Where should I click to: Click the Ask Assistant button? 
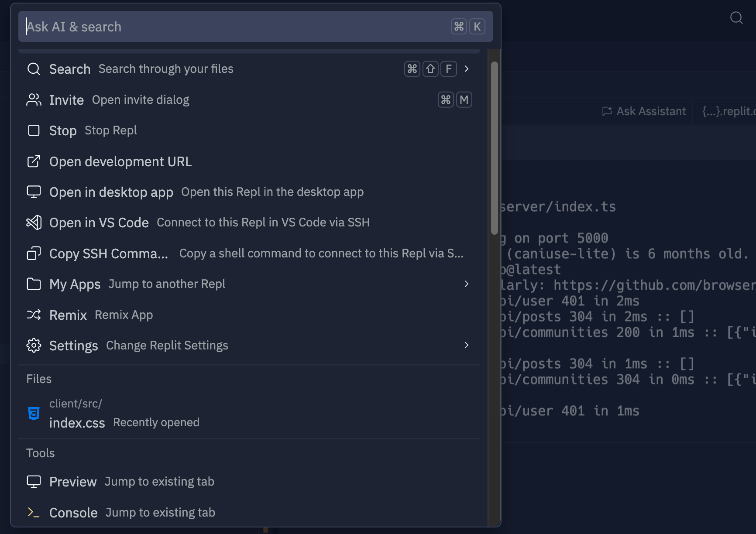click(644, 111)
